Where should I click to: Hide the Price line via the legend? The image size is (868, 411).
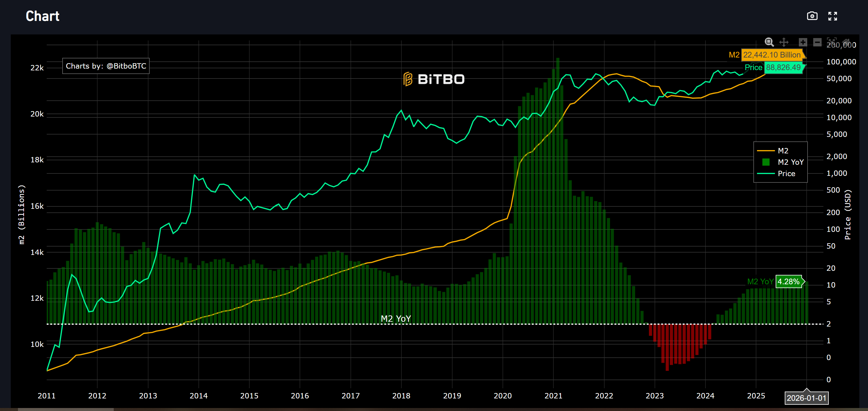pos(787,173)
